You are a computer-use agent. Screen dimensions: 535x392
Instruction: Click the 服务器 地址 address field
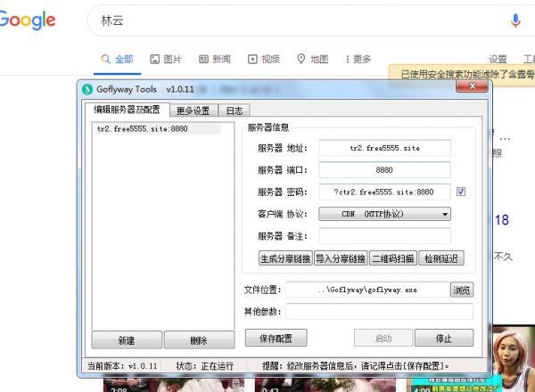[384, 148]
